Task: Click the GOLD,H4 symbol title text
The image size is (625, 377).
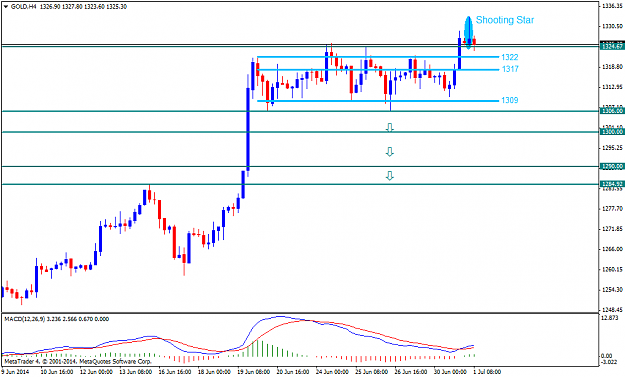Action: pyautogui.click(x=24, y=7)
